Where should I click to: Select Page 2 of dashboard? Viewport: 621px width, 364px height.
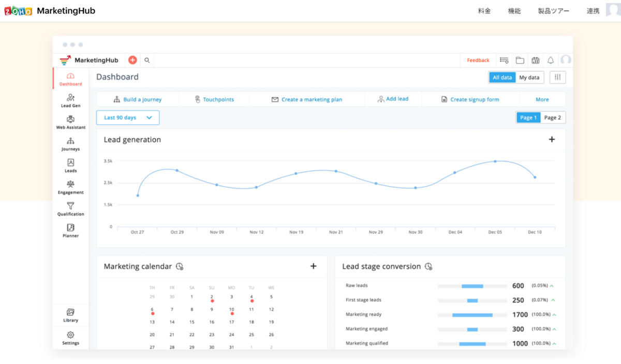pyautogui.click(x=553, y=117)
